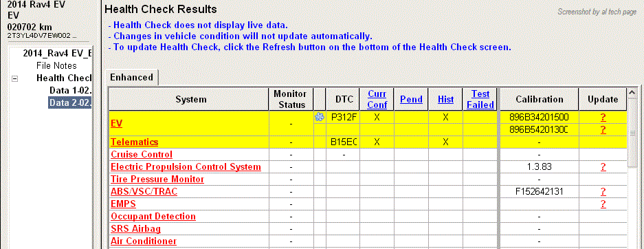Click calibration value 896B34201500
644x249 pixels.
coord(538,118)
